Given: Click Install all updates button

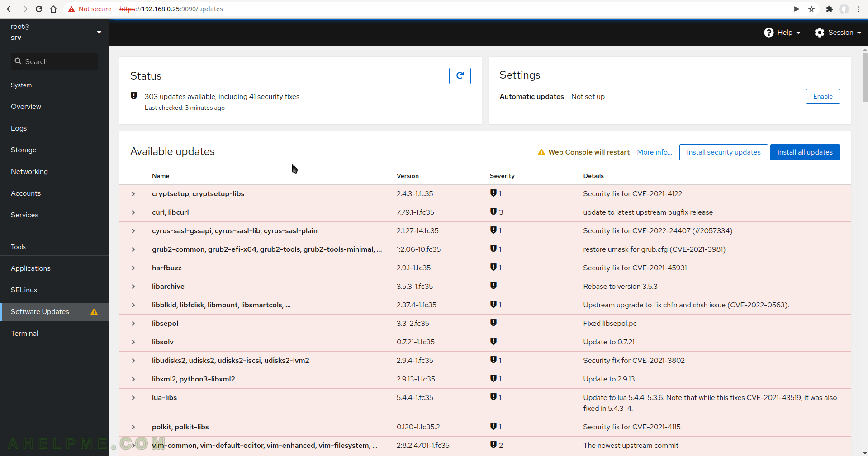Looking at the screenshot, I should 805,152.
